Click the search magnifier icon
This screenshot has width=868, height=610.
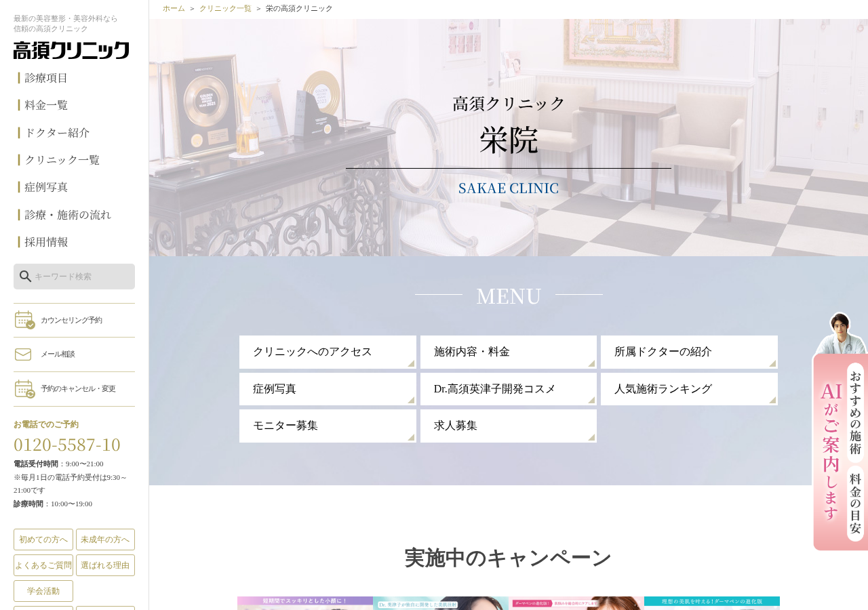[x=25, y=277]
